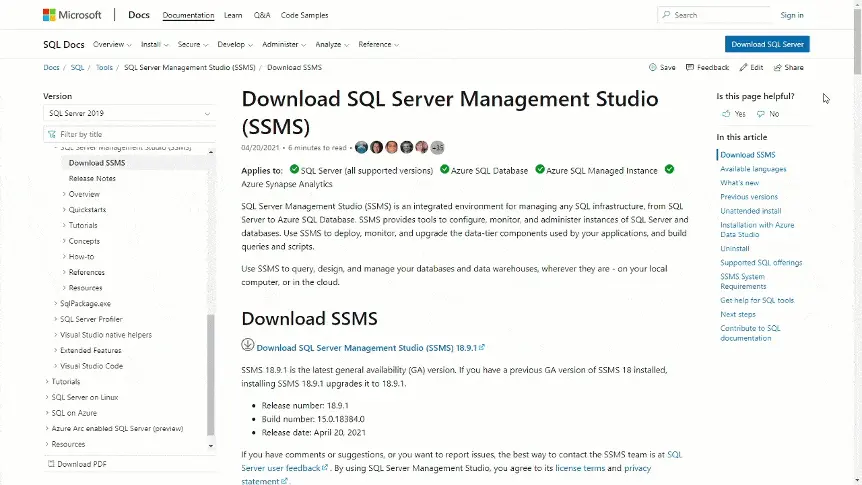Open the SQL Server 2019 version dropdown
This screenshot has height=485, width=862.
click(129, 114)
